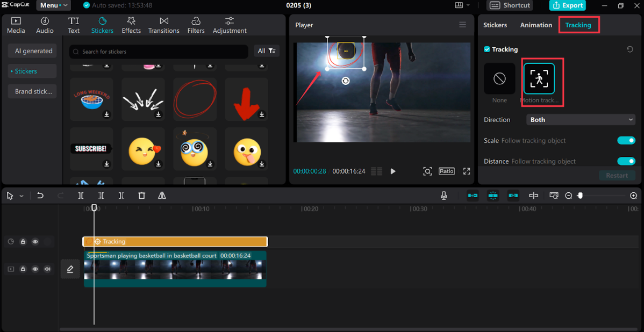Viewport: 644px width, 332px height.
Task: Open the All stickers filter dropdown
Action: pyautogui.click(x=266, y=51)
